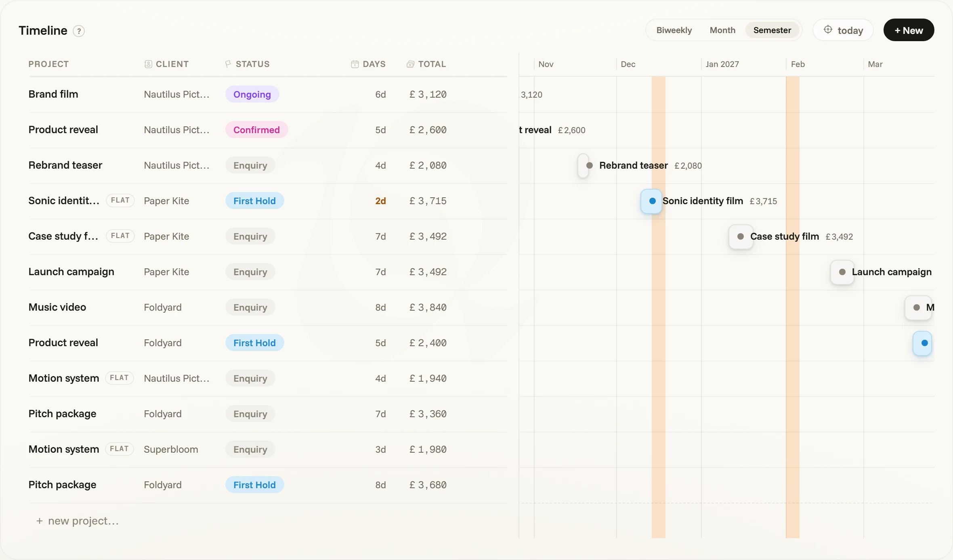Open the Timeline help question-mark icon
The height and width of the screenshot is (560, 953).
[79, 31]
